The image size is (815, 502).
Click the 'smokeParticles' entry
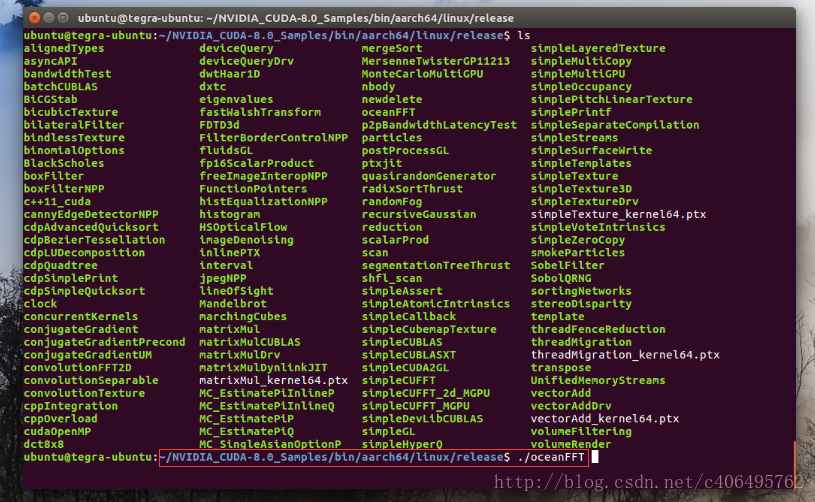[578, 253]
